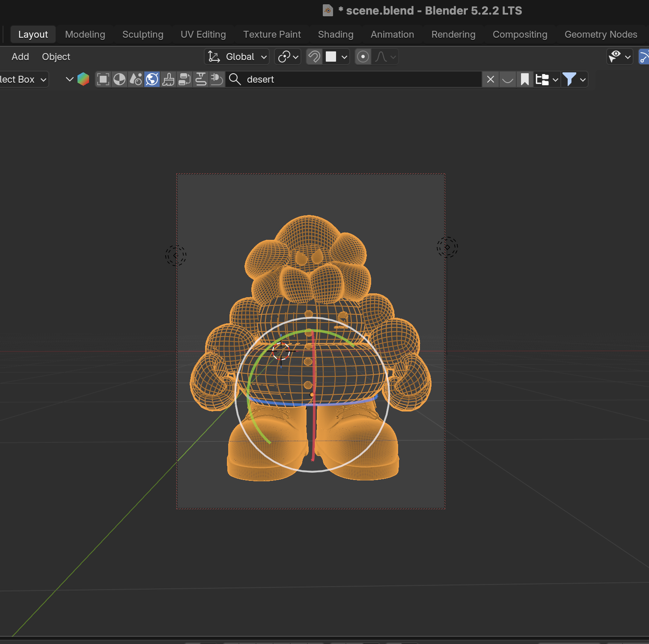Click the rainbow hexagon color icon
The image size is (649, 644).
click(x=83, y=79)
